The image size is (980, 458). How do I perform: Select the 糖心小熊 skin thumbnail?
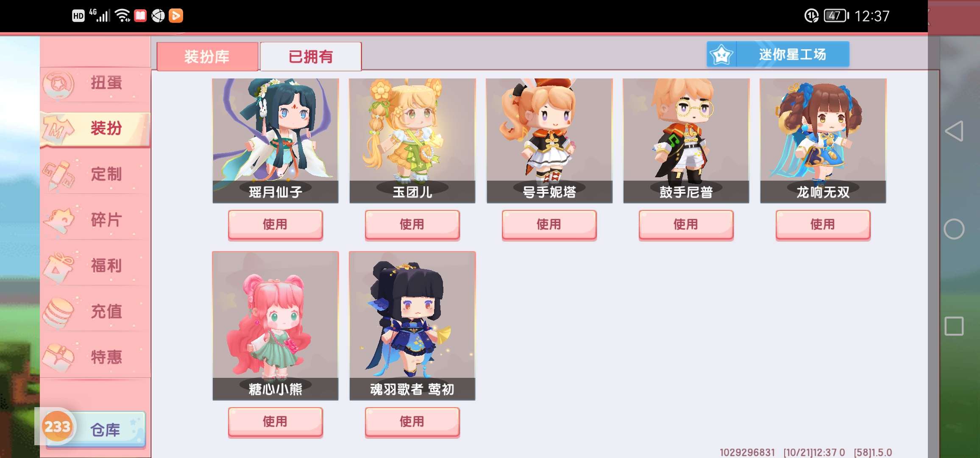coord(276,326)
